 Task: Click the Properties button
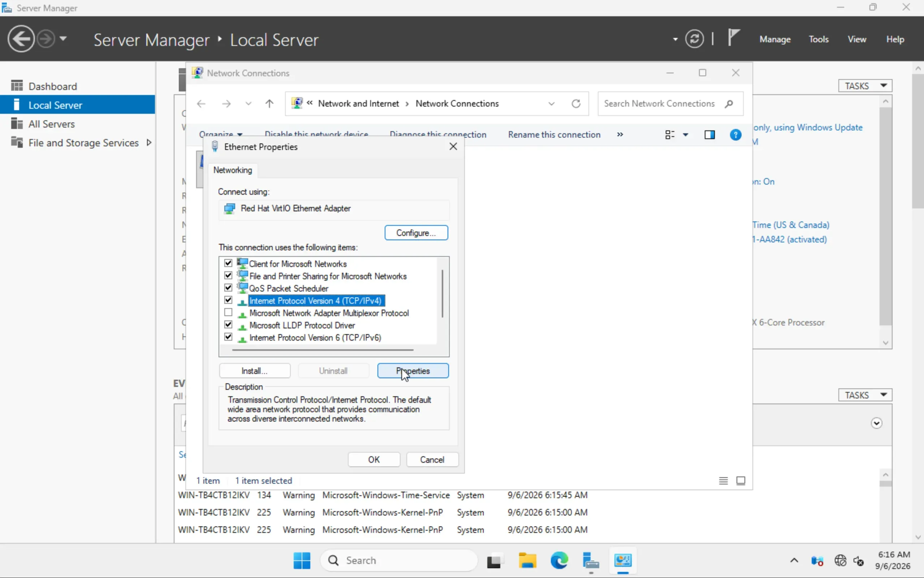click(x=413, y=371)
